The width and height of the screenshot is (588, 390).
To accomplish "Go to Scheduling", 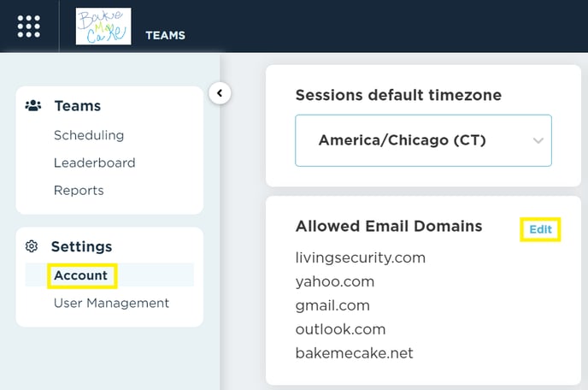I will (89, 135).
